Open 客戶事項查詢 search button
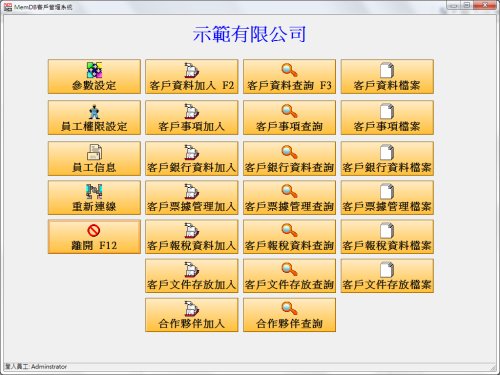This screenshot has height=375, width=500. click(x=289, y=118)
